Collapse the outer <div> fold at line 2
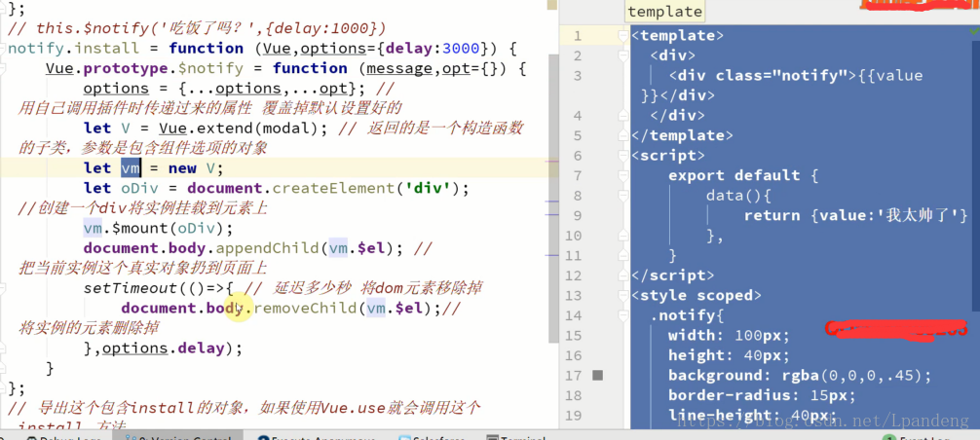Viewport: 980px width, 440px height. pos(623,56)
